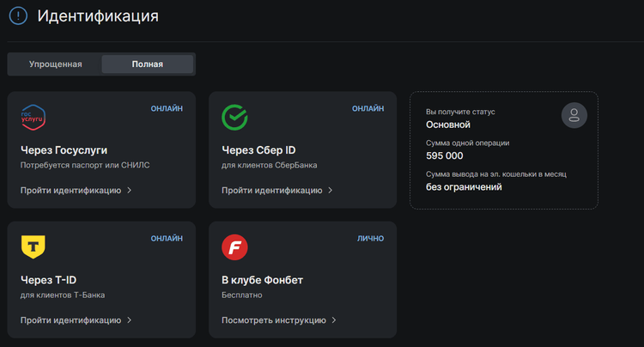Click Пройти идентификацию under Через T-ID
Image resolution: width=644 pixels, height=347 pixels.
(70, 320)
